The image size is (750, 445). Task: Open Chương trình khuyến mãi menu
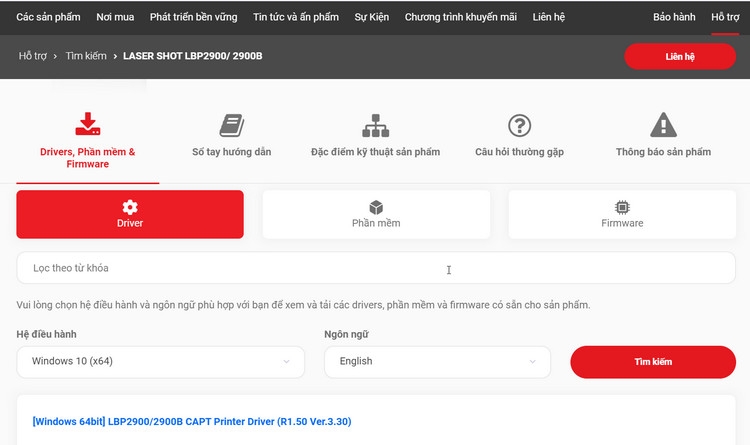461,17
